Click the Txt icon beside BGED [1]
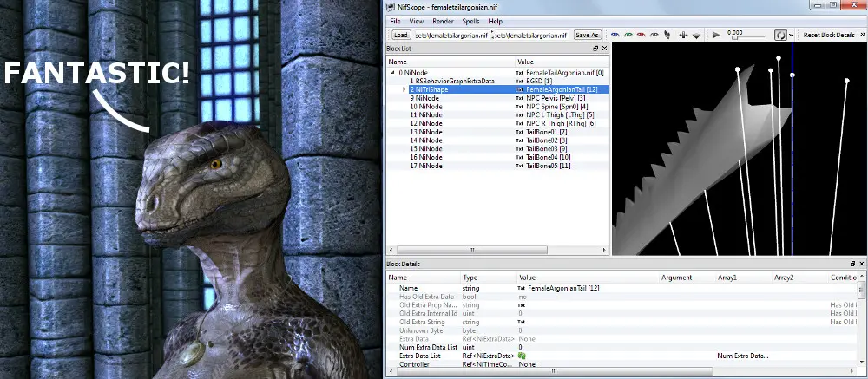This screenshot has height=379, width=868. pos(520,81)
